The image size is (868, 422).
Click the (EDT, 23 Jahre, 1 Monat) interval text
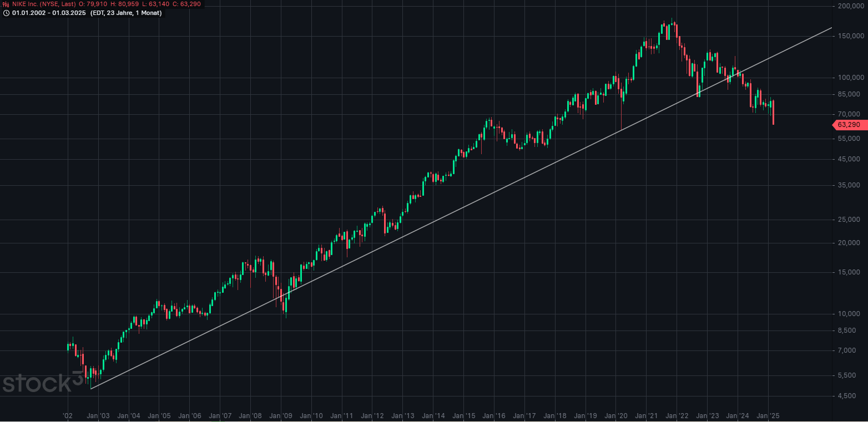tap(126, 13)
